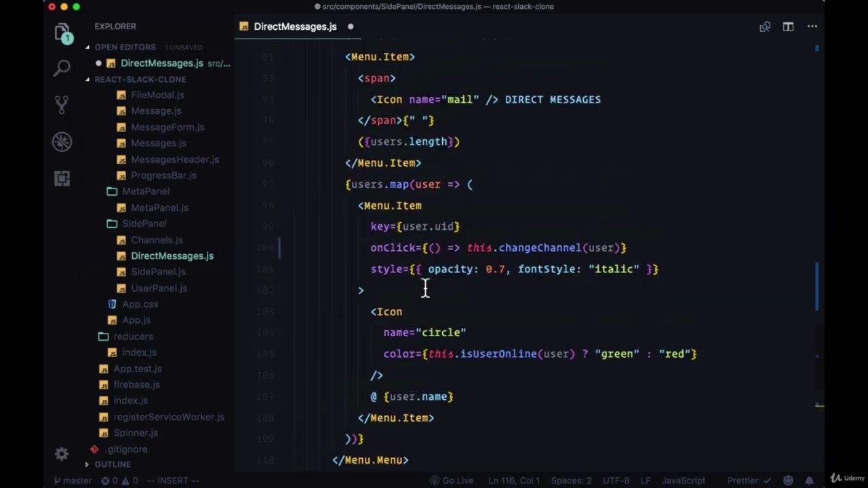Click the Prettier status item
The width and height of the screenshot is (868, 488).
[749, 481]
